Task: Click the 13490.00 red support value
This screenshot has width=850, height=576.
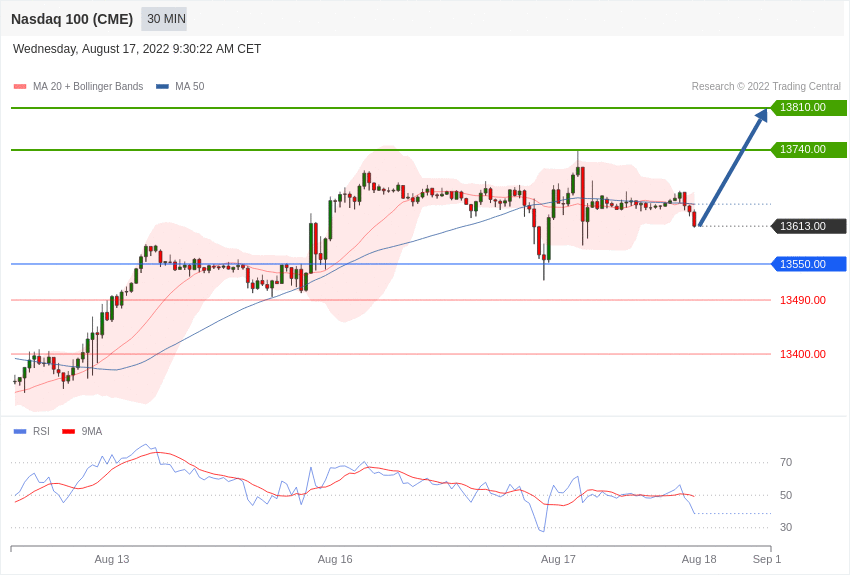Action: 803,300
